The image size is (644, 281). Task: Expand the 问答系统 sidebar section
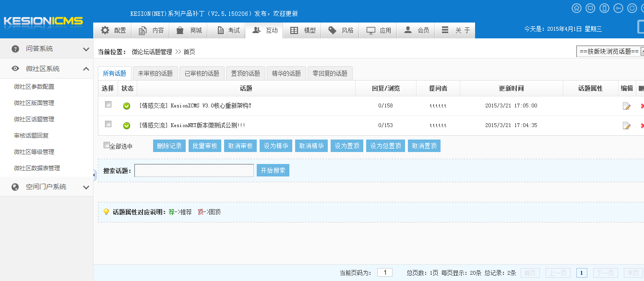47,48
